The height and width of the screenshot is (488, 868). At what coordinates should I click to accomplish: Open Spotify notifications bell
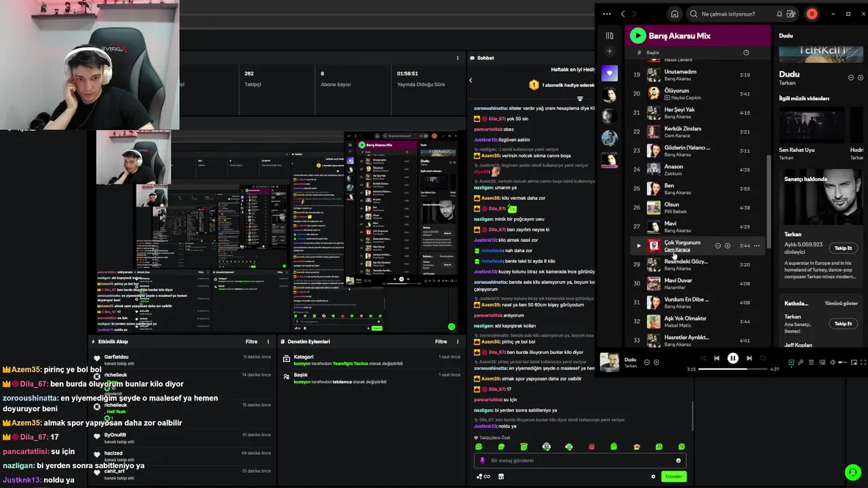click(x=779, y=14)
